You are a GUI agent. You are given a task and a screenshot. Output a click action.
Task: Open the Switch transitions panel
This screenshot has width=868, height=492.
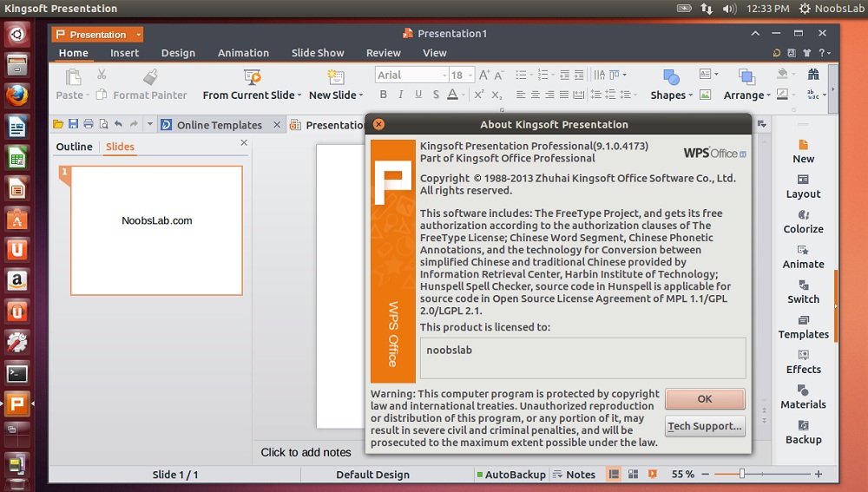[803, 292]
